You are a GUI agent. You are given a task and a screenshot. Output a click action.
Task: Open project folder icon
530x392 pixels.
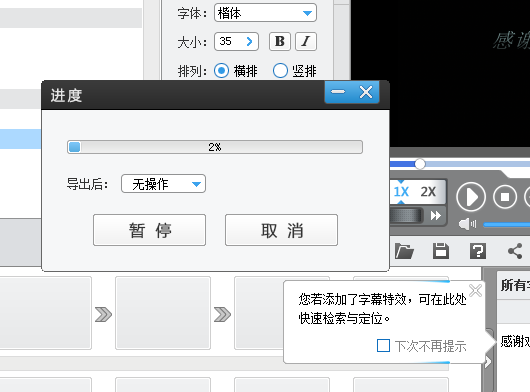click(404, 251)
